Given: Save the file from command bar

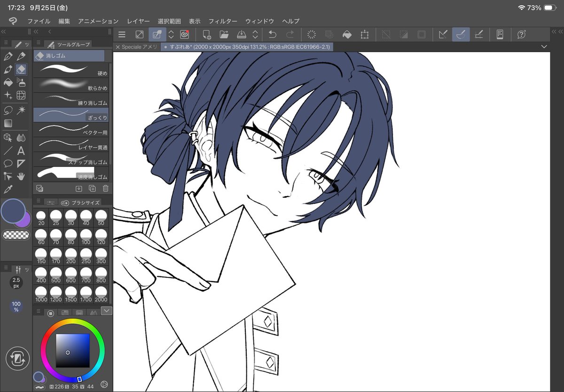Looking at the screenshot, I should point(241,34).
